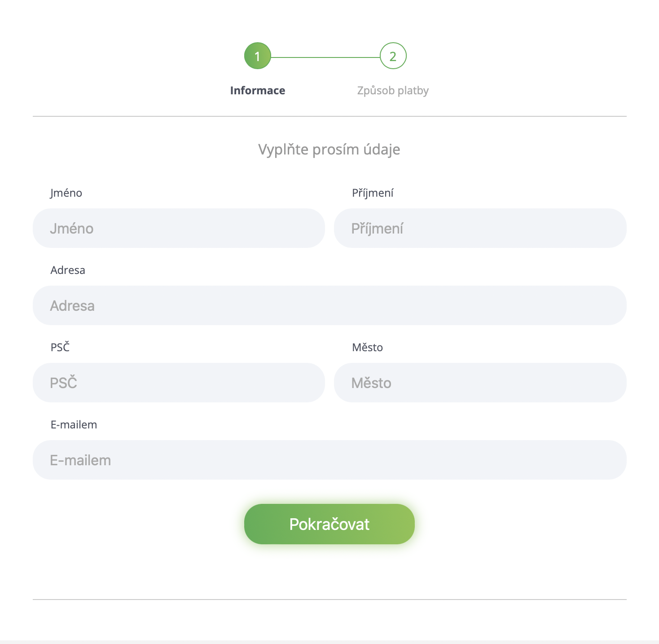This screenshot has height=644, width=659.
Task: Focus the Jméno input field
Action: pyautogui.click(x=179, y=228)
